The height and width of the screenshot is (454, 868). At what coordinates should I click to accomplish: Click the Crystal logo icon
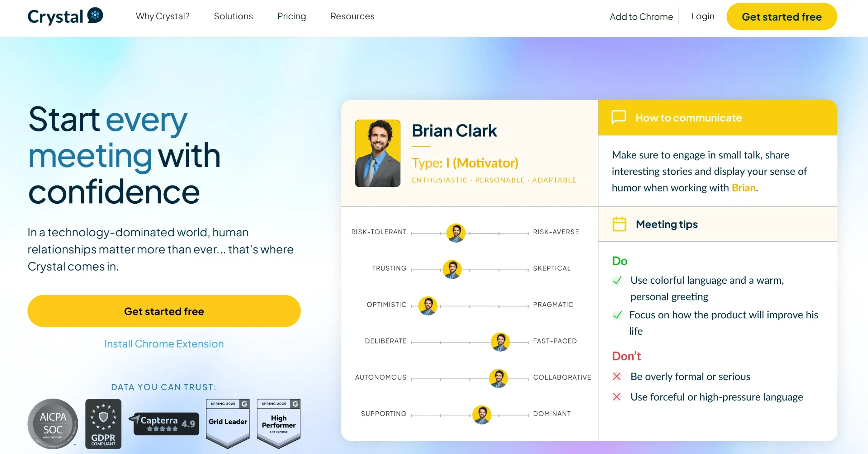pyautogui.click(x=95, y=15)
